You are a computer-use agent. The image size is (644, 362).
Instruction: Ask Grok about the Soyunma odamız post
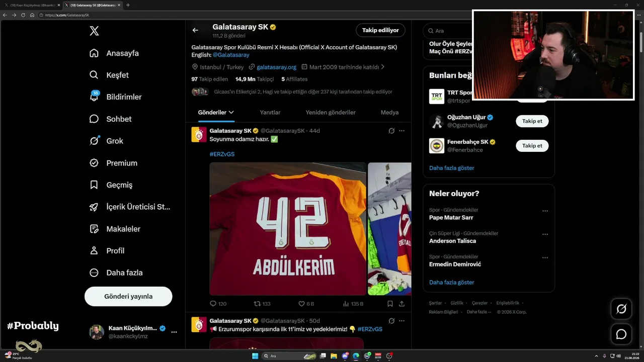tap(391, 131)
